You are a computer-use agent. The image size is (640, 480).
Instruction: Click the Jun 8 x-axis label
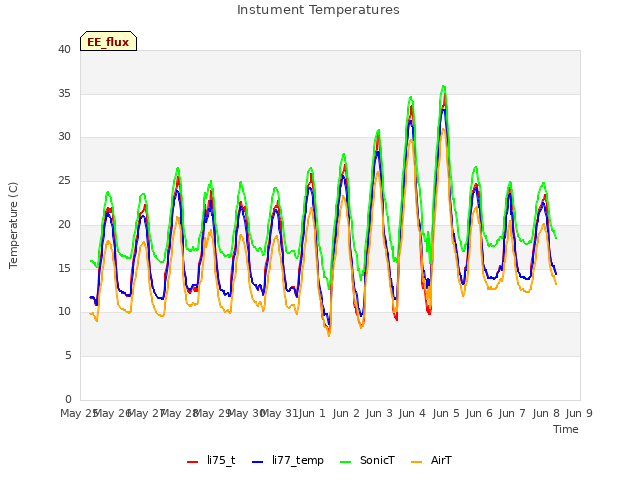pos(546,413)
